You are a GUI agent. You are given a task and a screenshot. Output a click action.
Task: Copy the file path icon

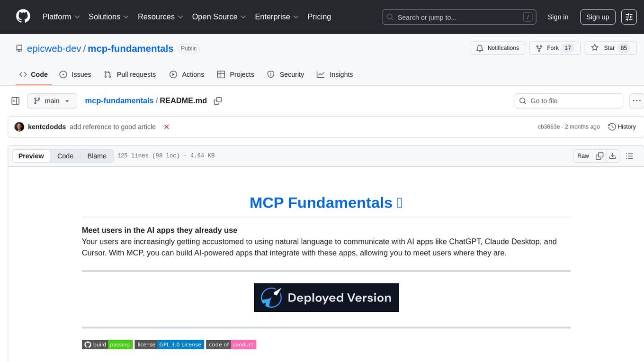coord(218,101)
